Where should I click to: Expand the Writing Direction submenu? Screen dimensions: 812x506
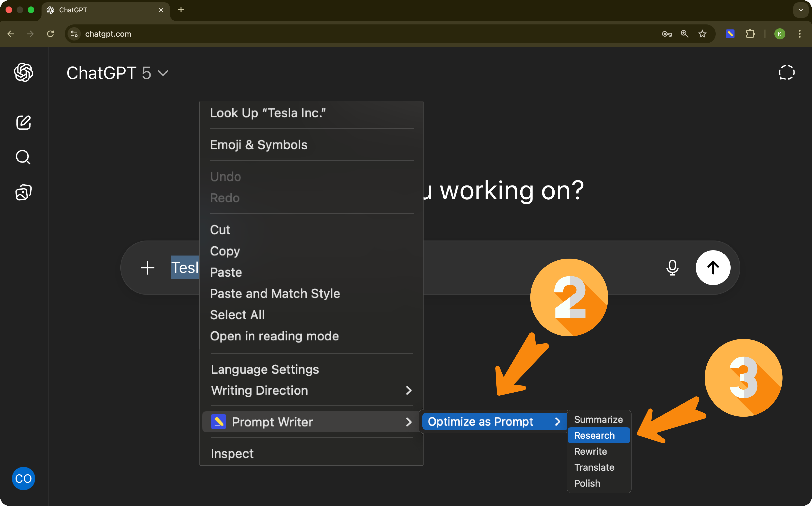[x=259, y=390]
